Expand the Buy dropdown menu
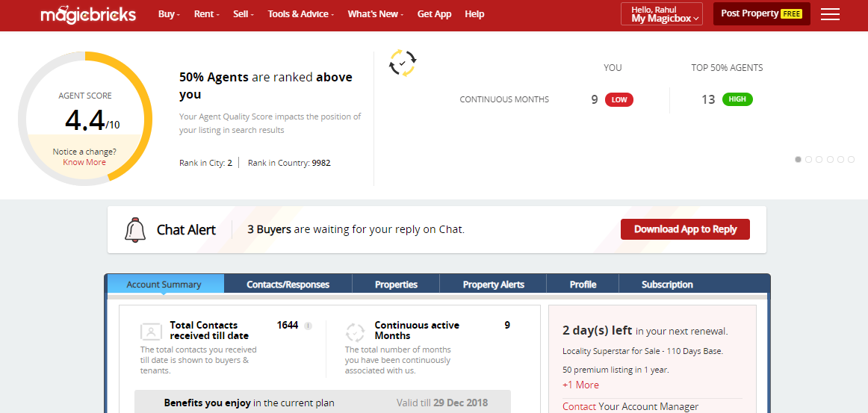Screen dimensions: 868x413 coord(169,14)
